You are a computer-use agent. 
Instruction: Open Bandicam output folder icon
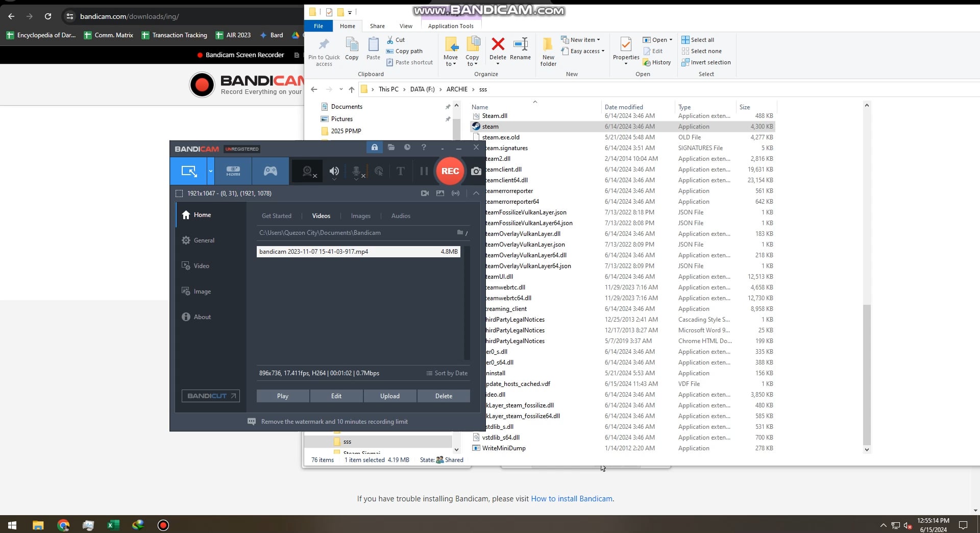tap(391, 148)
